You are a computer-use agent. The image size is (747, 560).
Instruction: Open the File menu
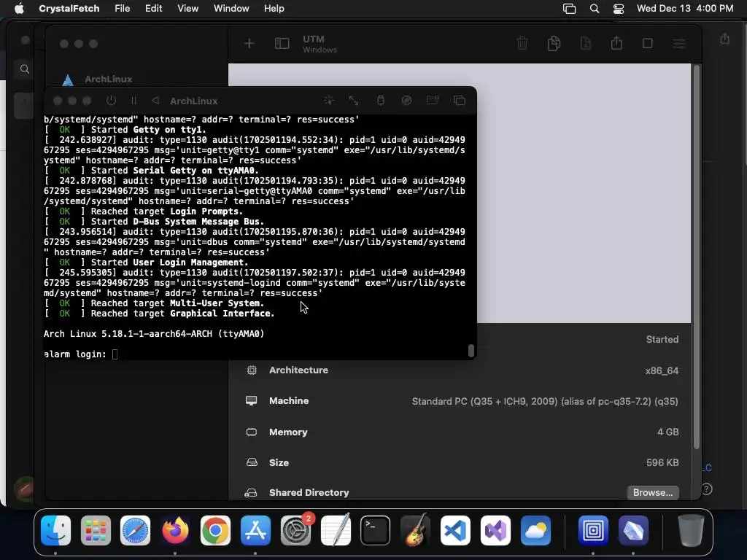(x=123, y=9)
